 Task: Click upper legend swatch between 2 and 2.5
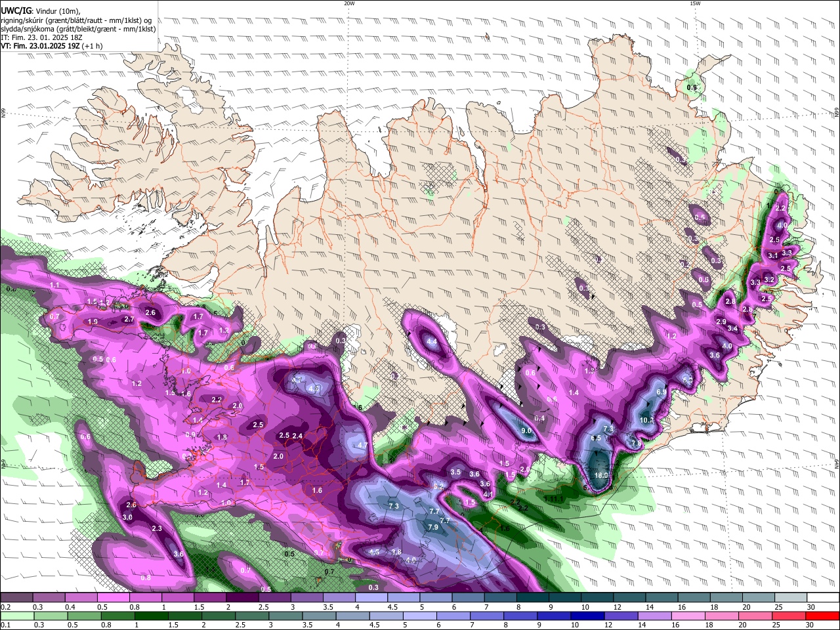[242, 598]
